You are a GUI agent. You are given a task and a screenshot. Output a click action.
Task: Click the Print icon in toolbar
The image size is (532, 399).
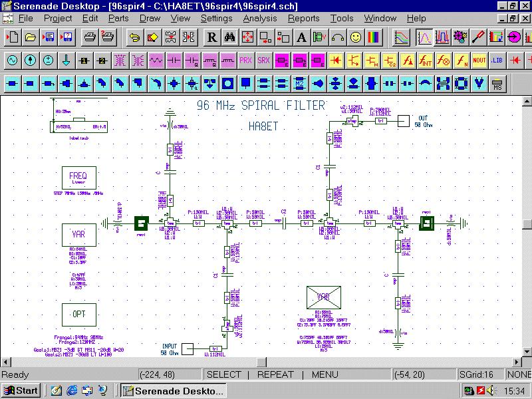[x=90, y=37]
